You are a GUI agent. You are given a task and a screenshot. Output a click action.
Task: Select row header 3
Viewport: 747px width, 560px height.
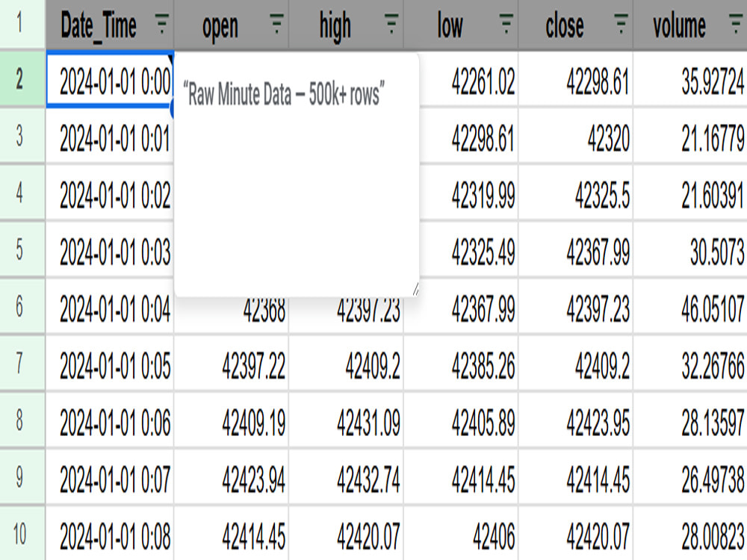(22, 136)
